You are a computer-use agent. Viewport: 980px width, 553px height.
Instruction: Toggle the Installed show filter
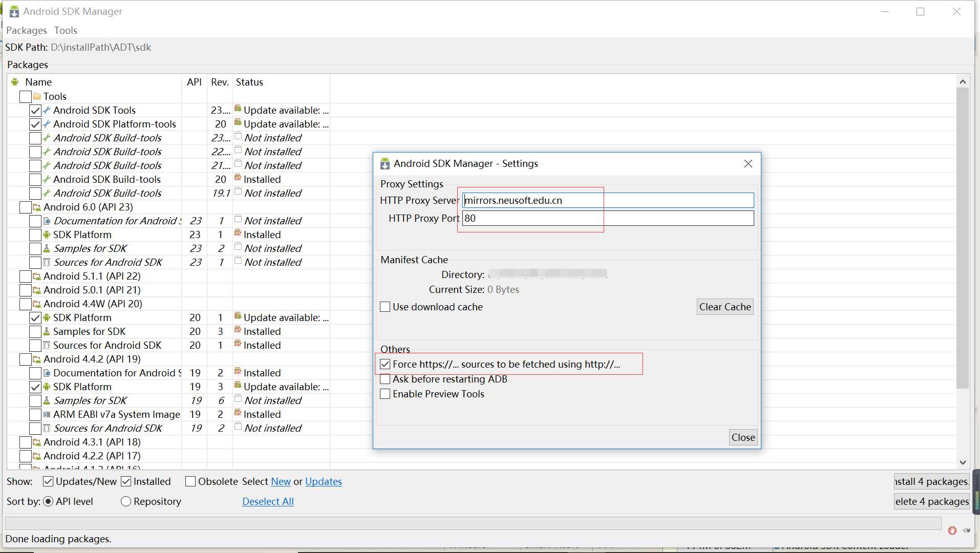[x=126, y=481]
